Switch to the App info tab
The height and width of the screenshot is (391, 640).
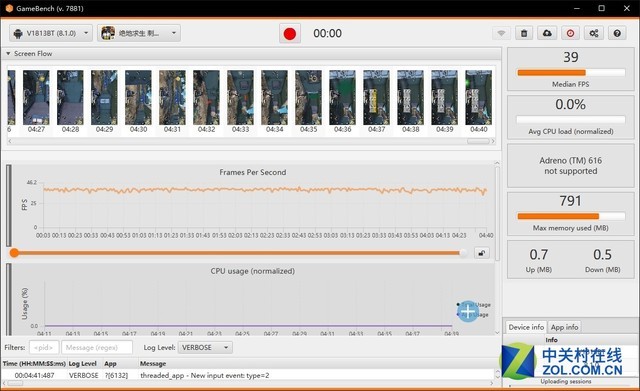564,327
